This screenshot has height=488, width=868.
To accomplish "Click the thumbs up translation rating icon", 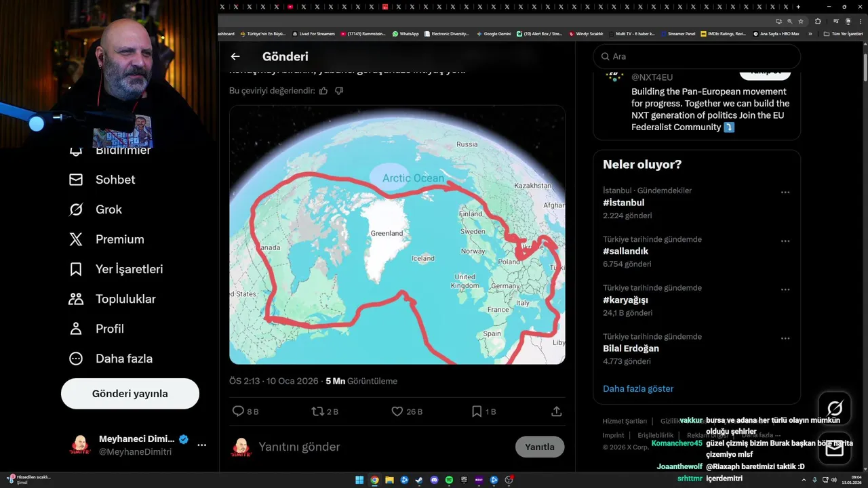I will [323, 91].
